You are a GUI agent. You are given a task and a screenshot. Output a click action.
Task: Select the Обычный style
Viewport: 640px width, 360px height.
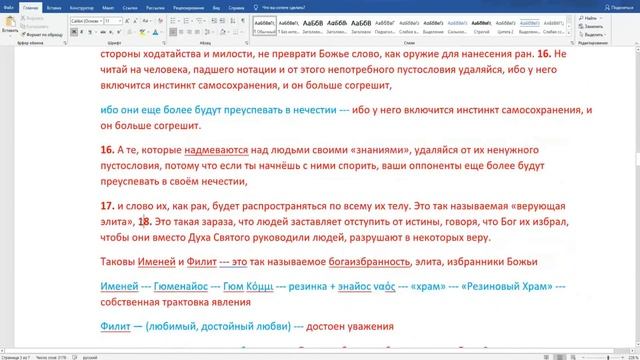264,26
